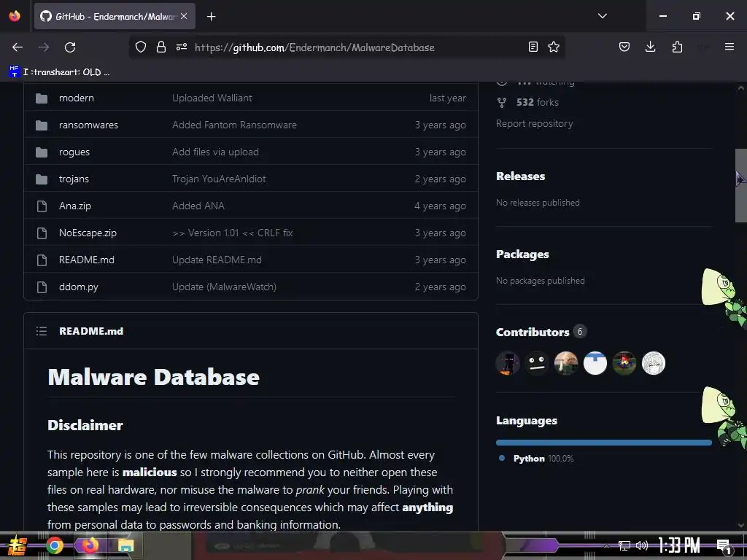Viewport: 747px width, 560px height.
Task: Open the first contributor avatar with dark figure
Action: coord(508,363)
